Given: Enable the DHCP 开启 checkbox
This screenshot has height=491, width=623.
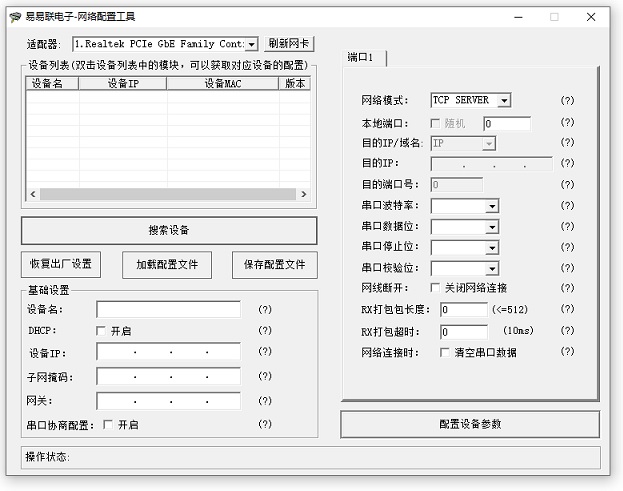Looking at the screenshot, I should (101, 331).
